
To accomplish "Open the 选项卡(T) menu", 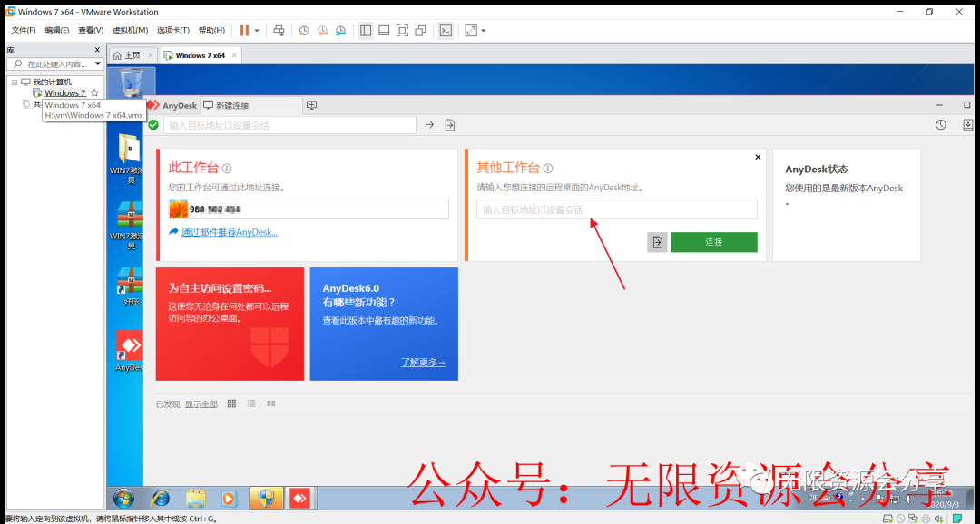I will click(x=173, y=30).
